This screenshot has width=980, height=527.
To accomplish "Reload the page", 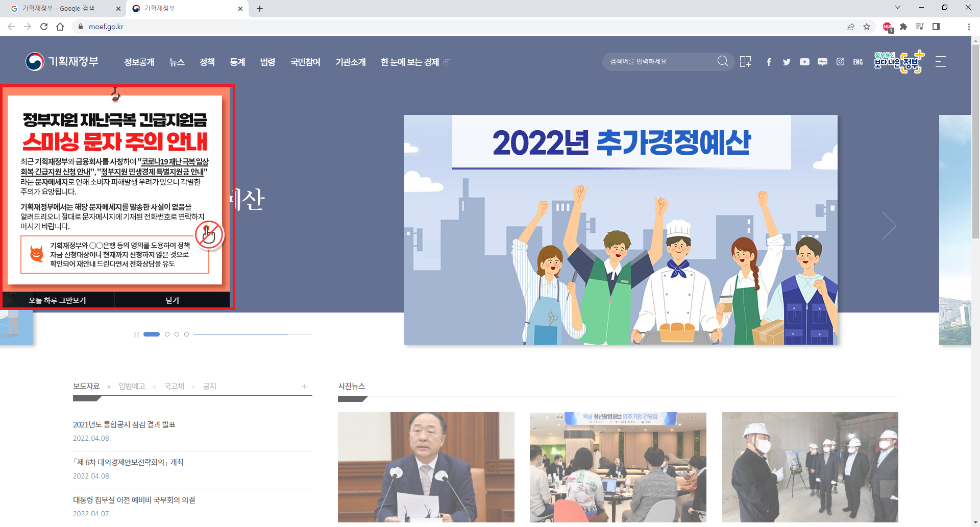I will coord(44,27).
